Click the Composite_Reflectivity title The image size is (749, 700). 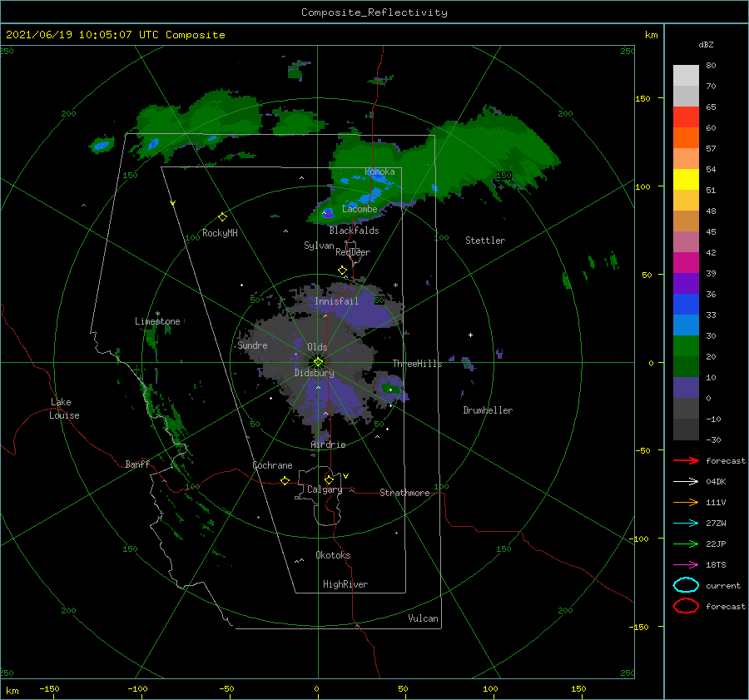[374, 12]
